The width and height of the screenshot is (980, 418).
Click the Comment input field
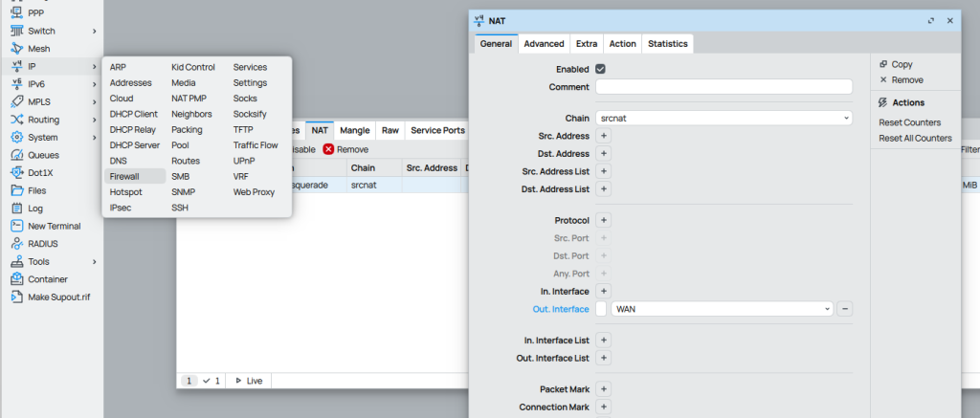pyautogui.click(x=724, y=87)
